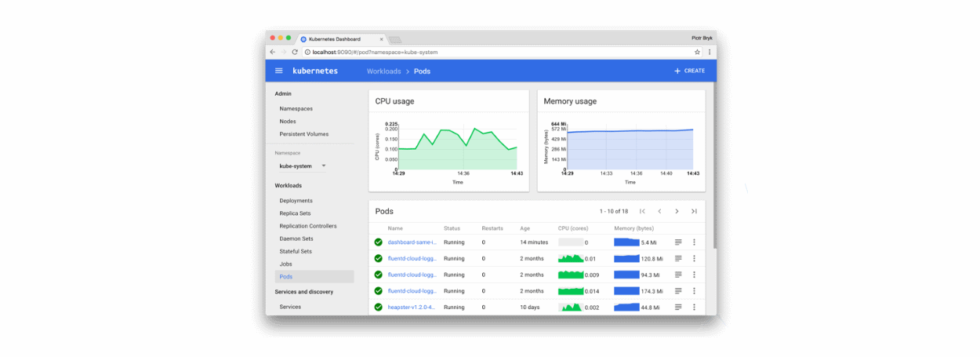The height and width of the screenshot is (357, 980).
Task: Select the highlighted Pods sidebar item
Action: (314, 277)
